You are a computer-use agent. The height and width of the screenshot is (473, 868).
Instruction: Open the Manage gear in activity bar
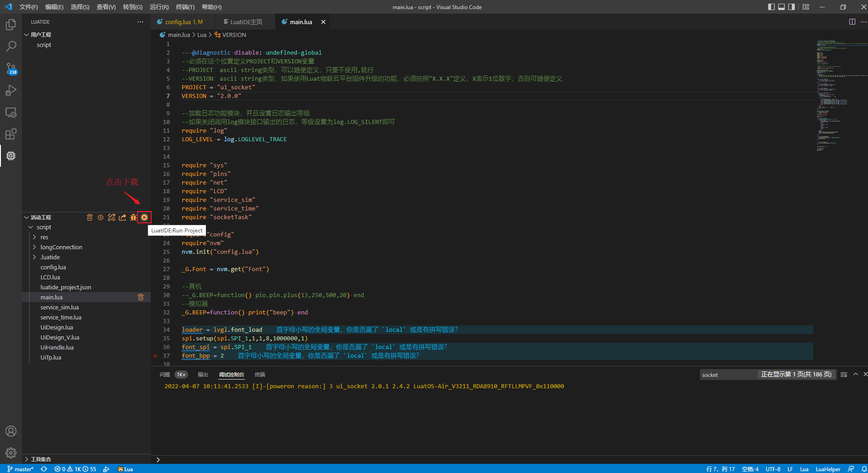[x=11, y=453]
